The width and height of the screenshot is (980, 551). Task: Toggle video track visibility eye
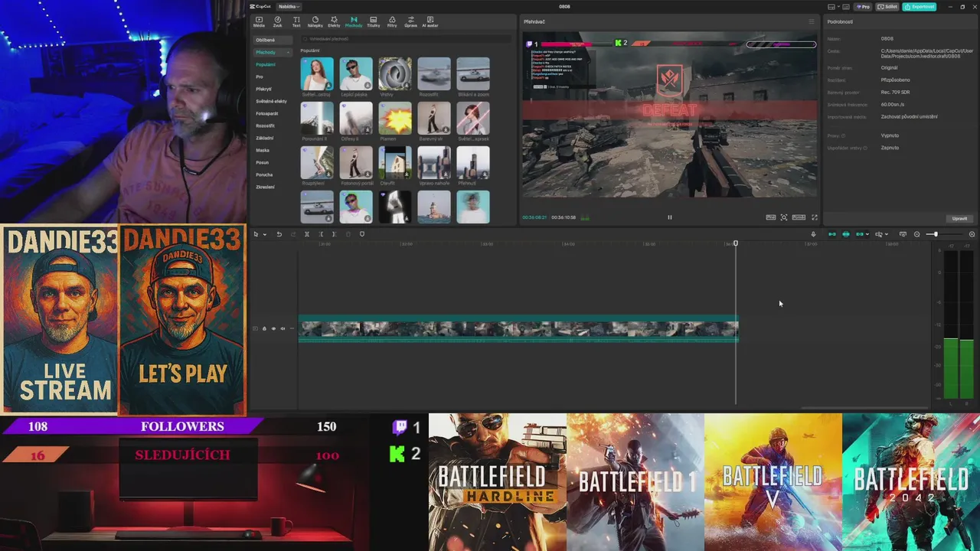coord(273,328)
